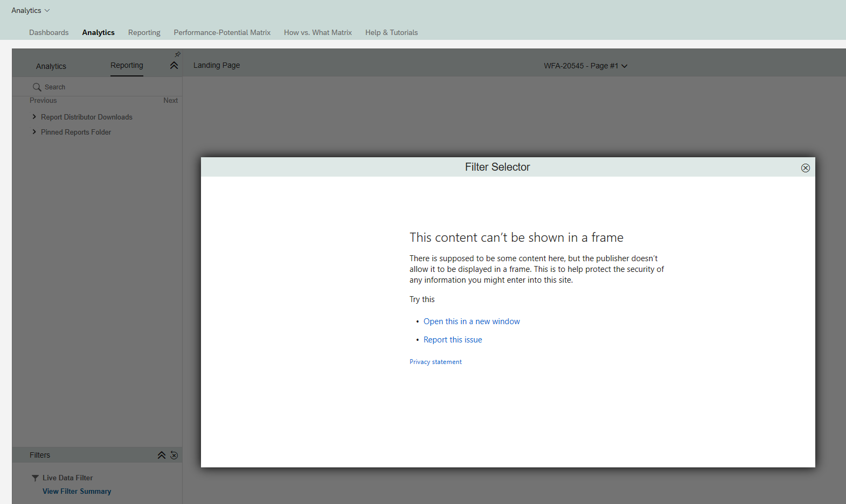
Task: Expand Report Distributor Downloads folder
Action: [34, 117]
